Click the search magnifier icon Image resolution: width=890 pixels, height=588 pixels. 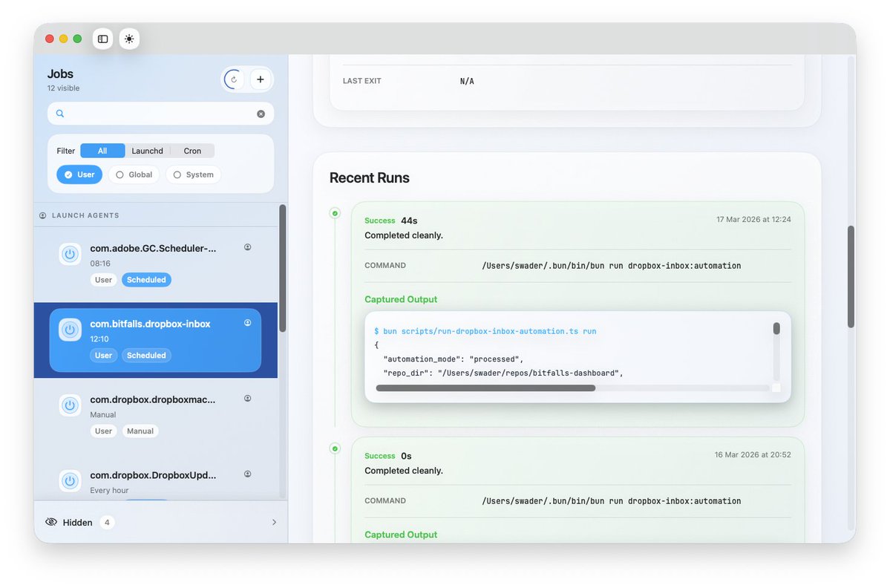[59, 114]
